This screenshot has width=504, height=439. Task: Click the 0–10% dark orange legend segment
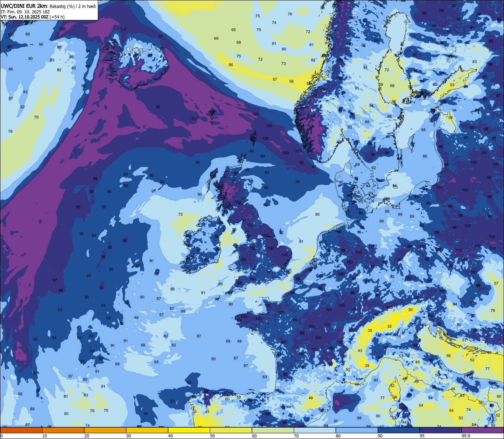[21, 430]
